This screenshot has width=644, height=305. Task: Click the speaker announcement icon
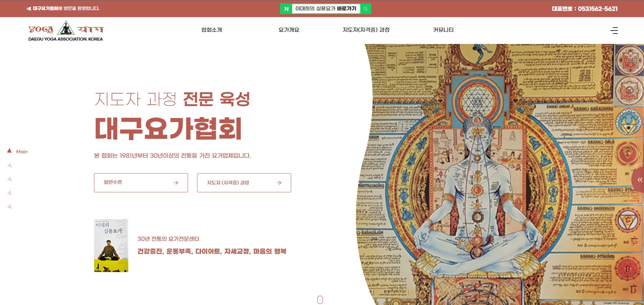[x=29, y=9]
